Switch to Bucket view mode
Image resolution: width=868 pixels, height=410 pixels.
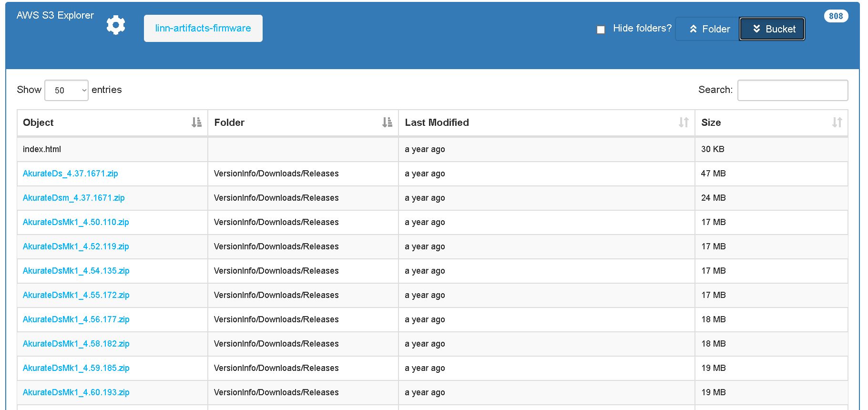tap(772, 29)
